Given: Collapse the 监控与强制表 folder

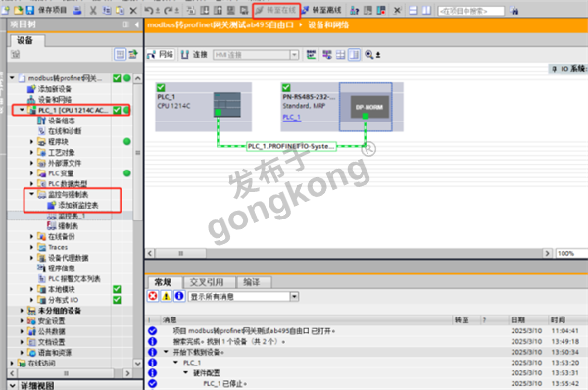Looking at the screenshot, I should 31,194.
